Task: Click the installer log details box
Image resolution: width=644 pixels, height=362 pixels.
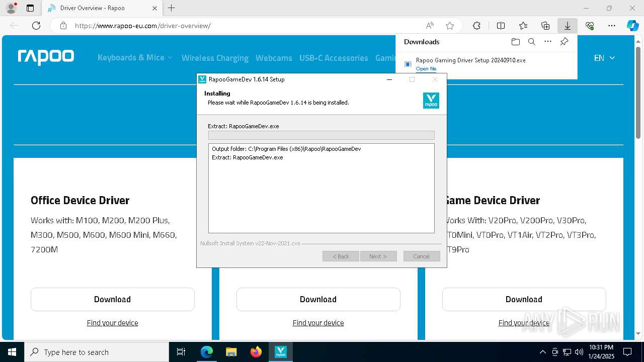Action: [x=321, y=188]
